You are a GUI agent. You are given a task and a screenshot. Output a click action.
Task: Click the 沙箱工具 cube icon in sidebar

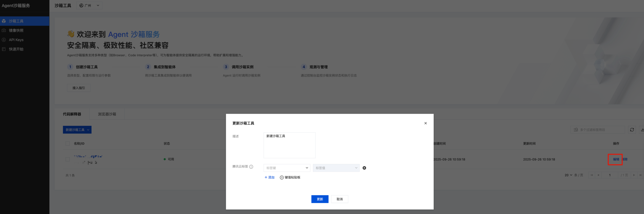coord(4,21)
